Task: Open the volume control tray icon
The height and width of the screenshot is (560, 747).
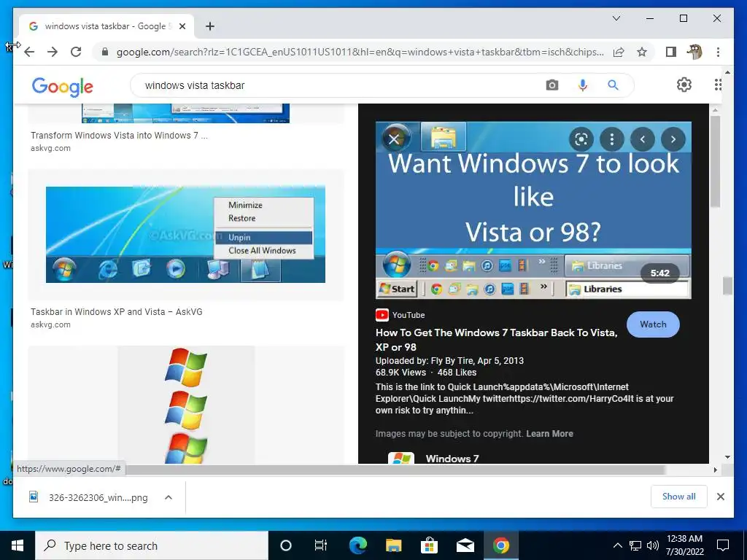Action: 653,545
